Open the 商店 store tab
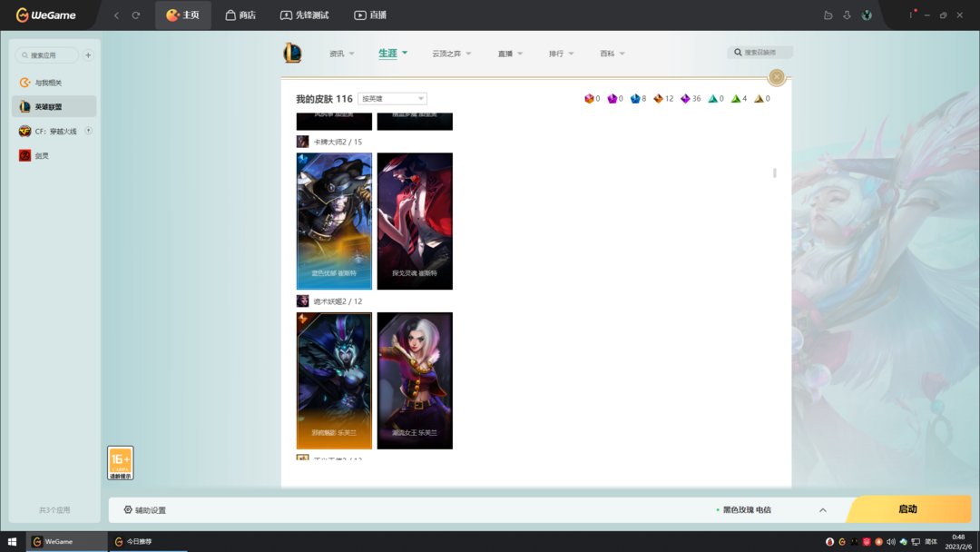The width and height of the screenshot is (980, 552). click(x=240, y=15)
